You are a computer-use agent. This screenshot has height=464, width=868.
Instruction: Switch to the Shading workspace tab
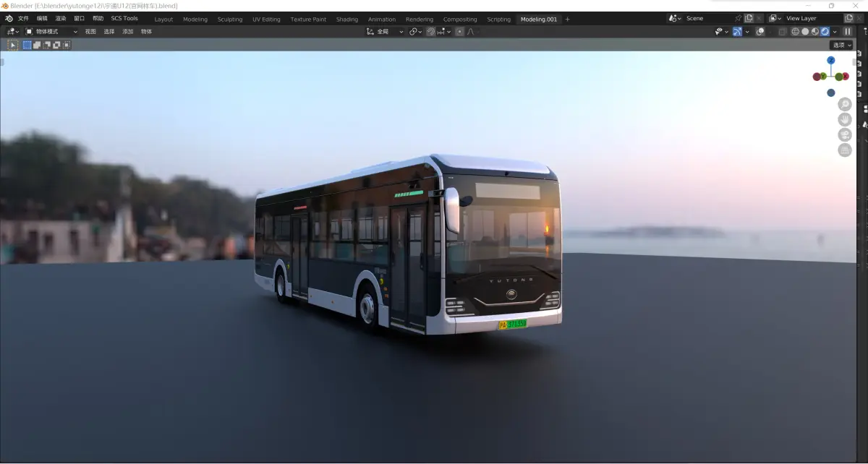pos(347,20)
